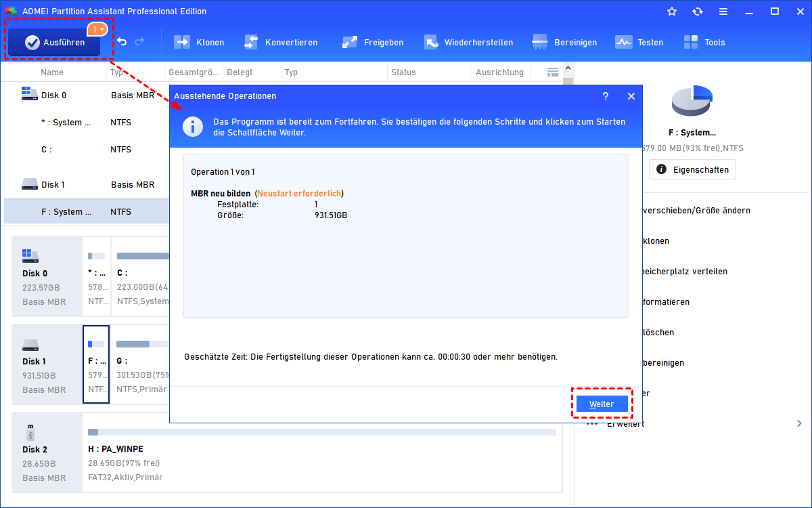
Task: Click the pie chart disk usage icon
Action: (x=692, y=102)
